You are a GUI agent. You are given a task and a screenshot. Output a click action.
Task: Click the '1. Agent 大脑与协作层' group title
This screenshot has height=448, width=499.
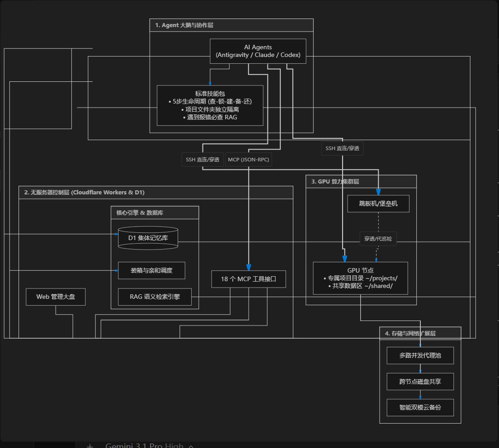point(184,25)
